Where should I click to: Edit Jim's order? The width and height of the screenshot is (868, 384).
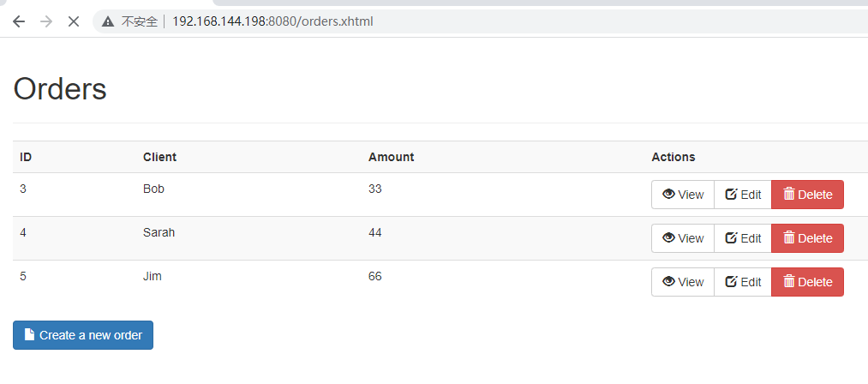click(x=743, y=282)
